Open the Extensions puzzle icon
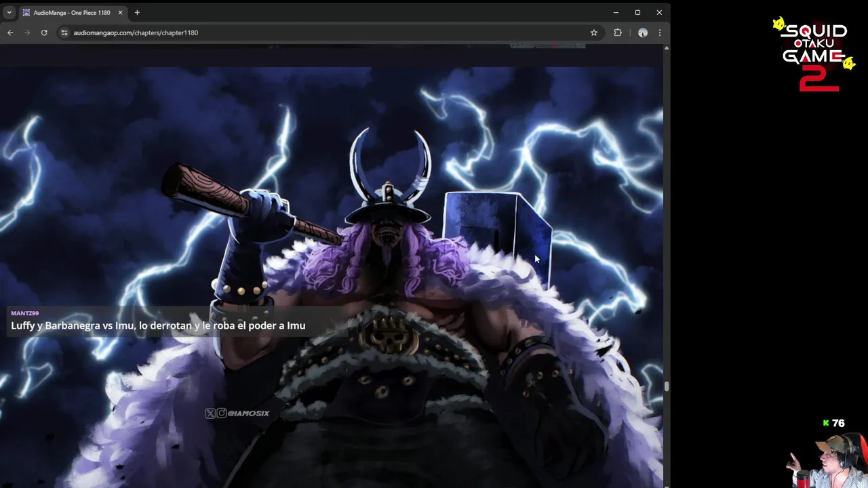Screen dimensions: 868x488 click(x=618, y=33)
